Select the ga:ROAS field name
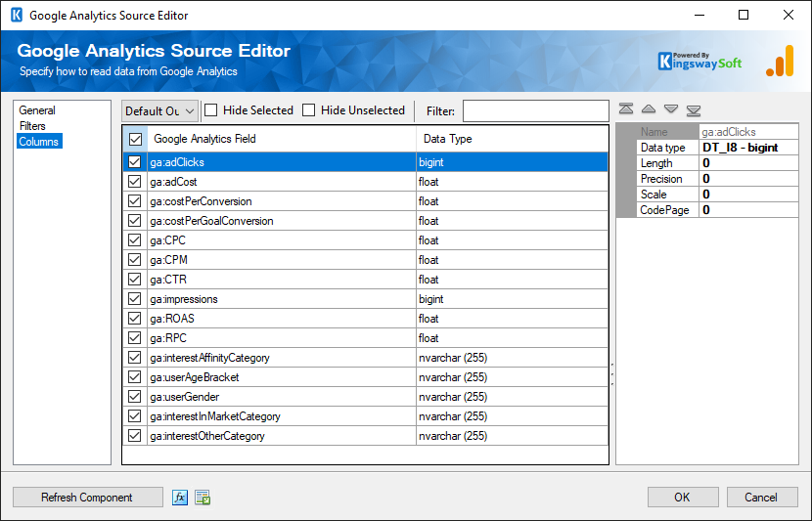 [172, 319]
